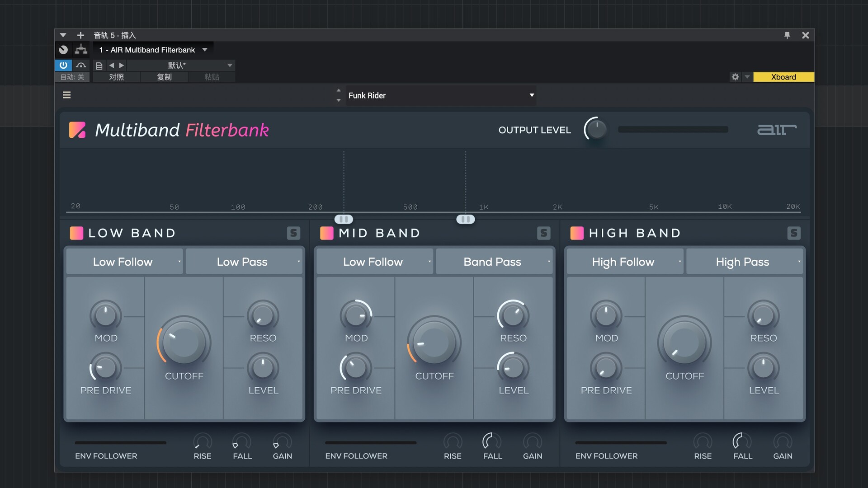Solo the Low Band
This screenshot has width=868, height=488.
pyautogui.click(x=293, y=233)
